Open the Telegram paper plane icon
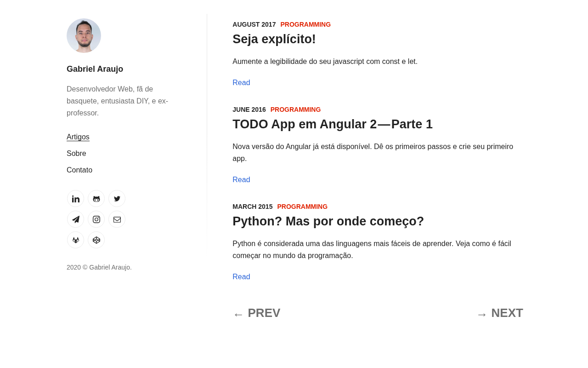The image size is (588, 368). [x=76, y=219]
